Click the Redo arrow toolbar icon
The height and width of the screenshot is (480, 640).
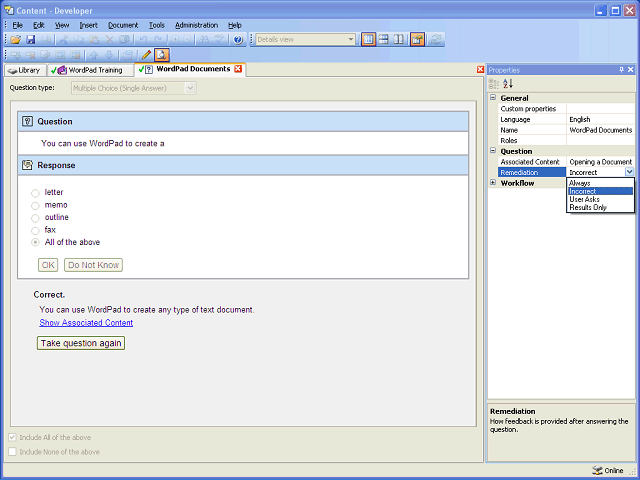point(158,40)
